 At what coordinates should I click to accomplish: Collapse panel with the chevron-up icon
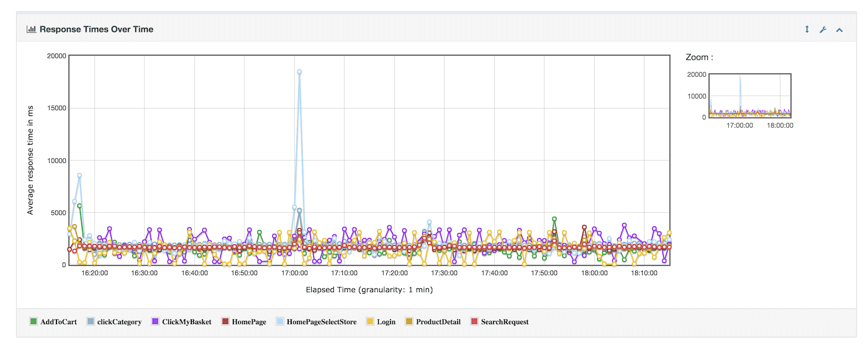[x=839, y=29]
